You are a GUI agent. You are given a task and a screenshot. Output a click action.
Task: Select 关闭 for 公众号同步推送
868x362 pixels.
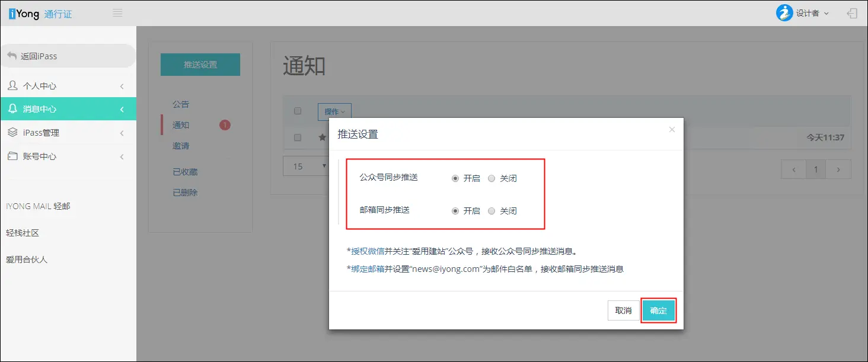tap(491, 178)
